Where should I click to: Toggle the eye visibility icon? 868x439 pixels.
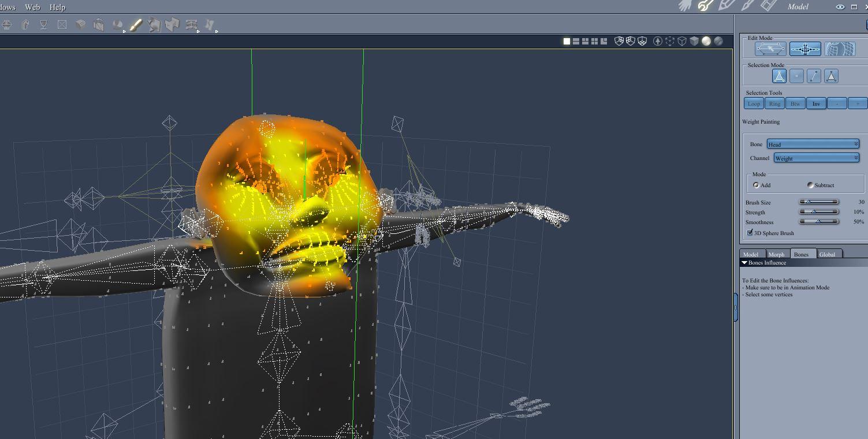840,7
